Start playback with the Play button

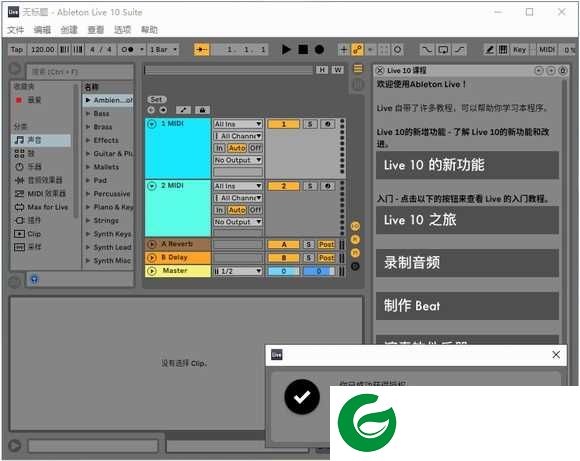pyautogui.click(x=286, y=49)
